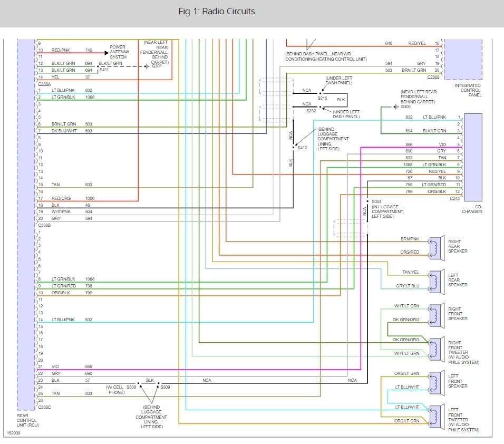This screenshot has width=504, height=444.
Task: Click the 'BRN/PNK' speaker wire label
Action: click(x=410, y=239)
